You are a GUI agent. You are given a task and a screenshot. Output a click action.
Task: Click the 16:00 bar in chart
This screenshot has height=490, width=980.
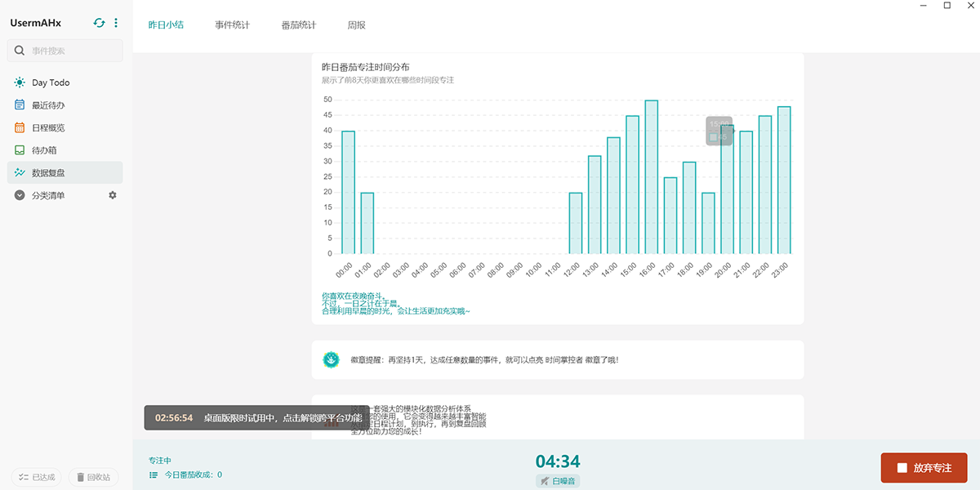[651, 177]
